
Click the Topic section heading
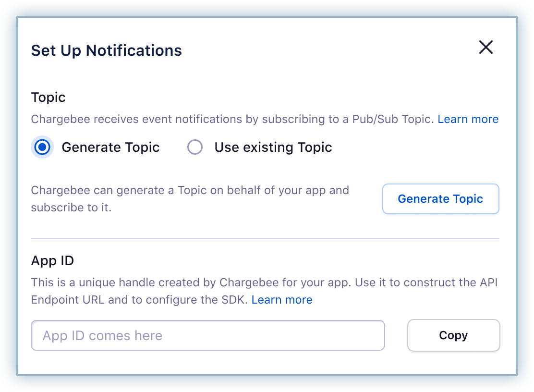click(48, 98)
